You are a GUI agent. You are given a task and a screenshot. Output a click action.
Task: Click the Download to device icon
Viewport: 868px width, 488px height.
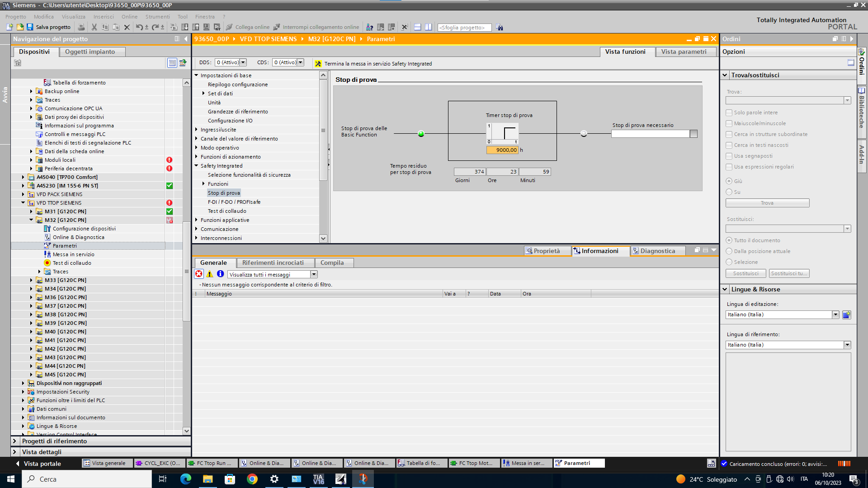click(184, 27)
